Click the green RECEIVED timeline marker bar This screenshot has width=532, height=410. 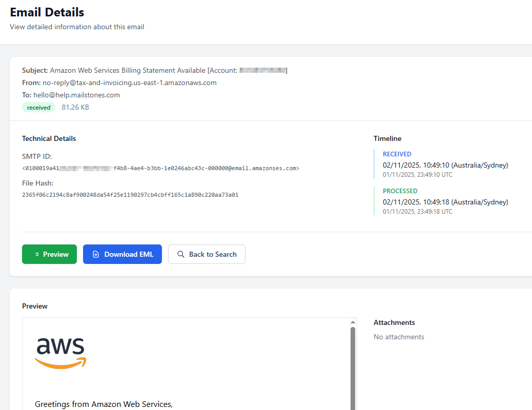(x=375, y=164)
